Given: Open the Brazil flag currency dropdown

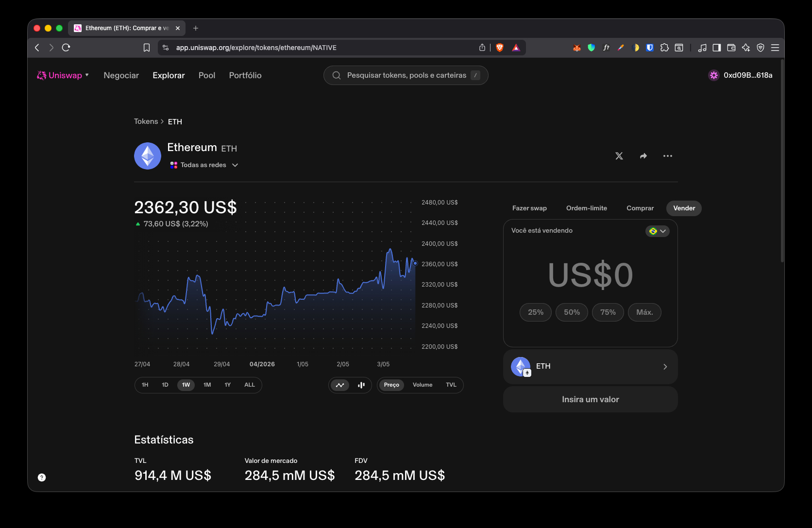Looking at the screenshot, I should [658, 231].
